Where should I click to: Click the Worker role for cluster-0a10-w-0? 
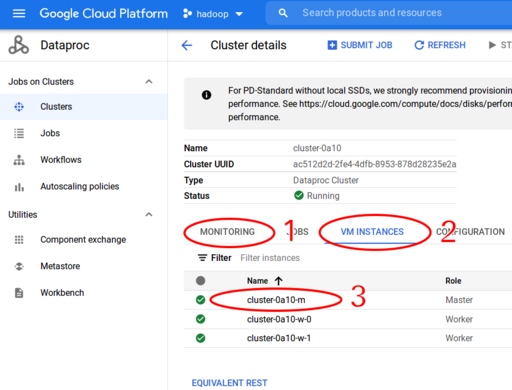tap(459, 319)
